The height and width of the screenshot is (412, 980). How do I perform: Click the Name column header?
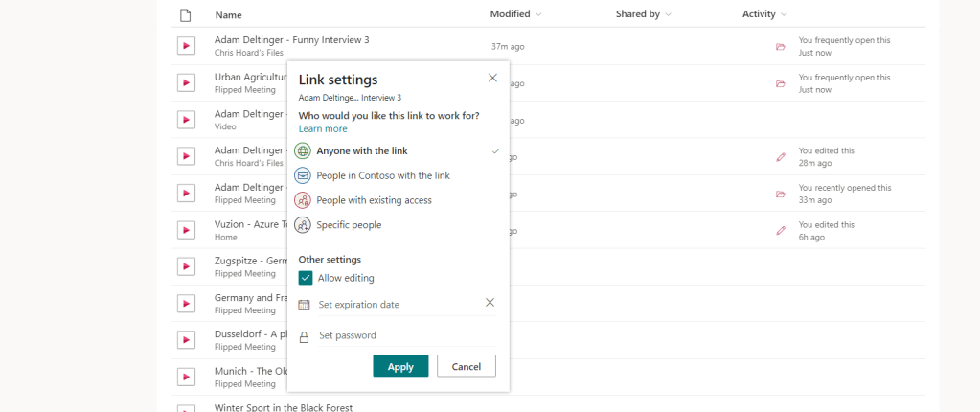(x=228, y=15)
